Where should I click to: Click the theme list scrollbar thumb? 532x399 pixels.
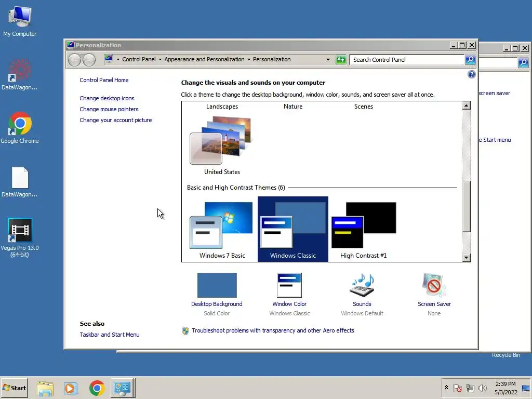pyautogui.click(x=466, y=207)
